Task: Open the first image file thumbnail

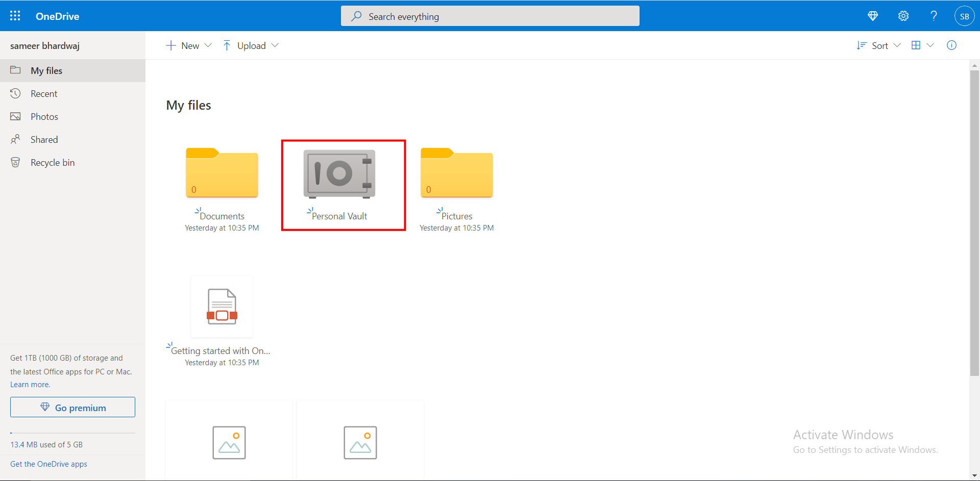Action: pos(229,442)
